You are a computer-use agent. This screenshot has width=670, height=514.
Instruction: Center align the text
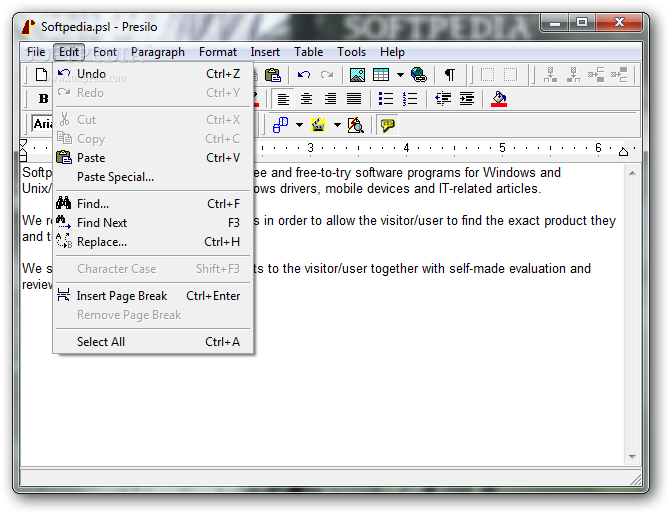tap(306, 99)
